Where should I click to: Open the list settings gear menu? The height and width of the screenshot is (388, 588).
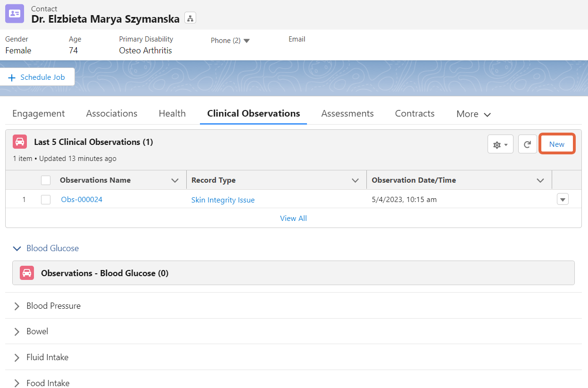tap(500, 144)
